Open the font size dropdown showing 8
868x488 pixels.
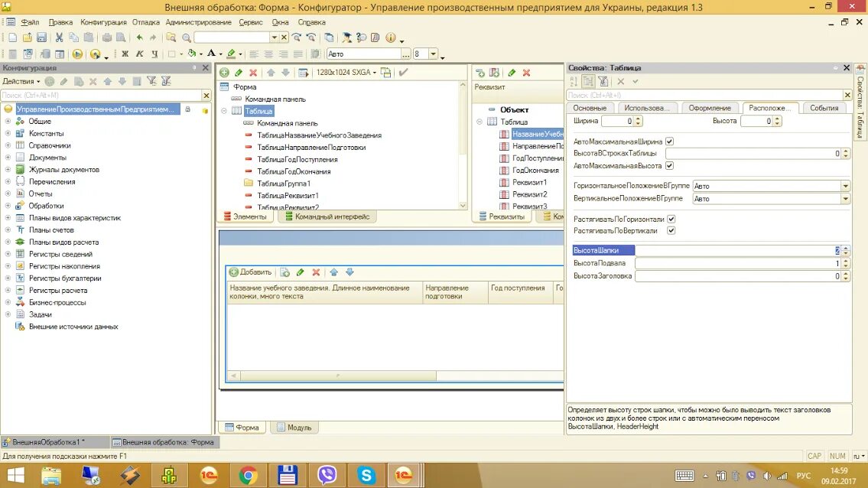[434, 54]
